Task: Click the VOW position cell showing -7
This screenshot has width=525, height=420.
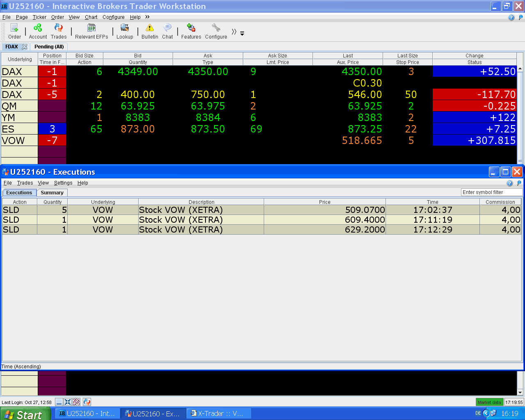Action: pyautogui.click(x=52, y=140)
